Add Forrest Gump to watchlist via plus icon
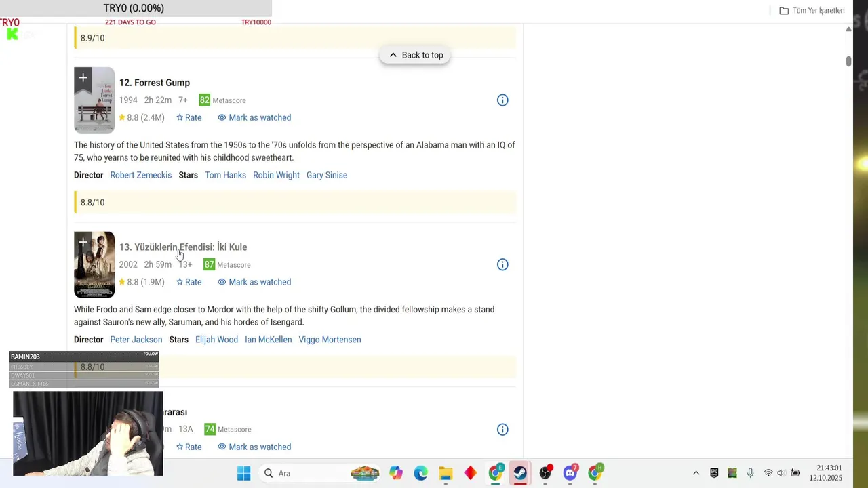This screenshot has width=868, height=488. pyautogui.click(x=83, y=77)
